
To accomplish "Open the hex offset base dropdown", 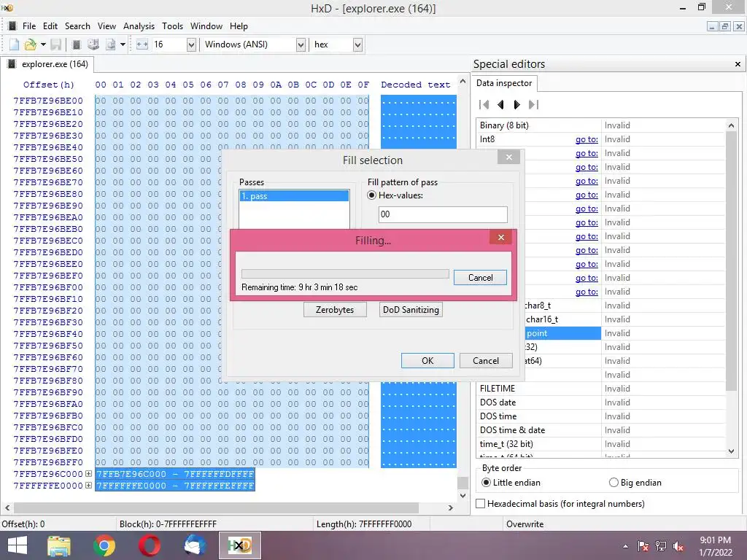I will coord(357,44).
